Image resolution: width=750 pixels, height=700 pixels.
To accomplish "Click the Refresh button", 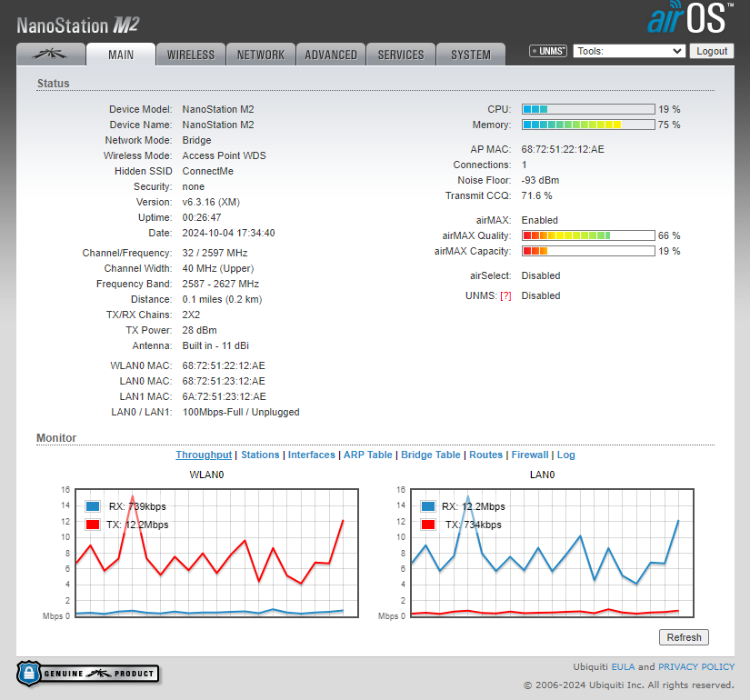I will click(x=684, y=637).
